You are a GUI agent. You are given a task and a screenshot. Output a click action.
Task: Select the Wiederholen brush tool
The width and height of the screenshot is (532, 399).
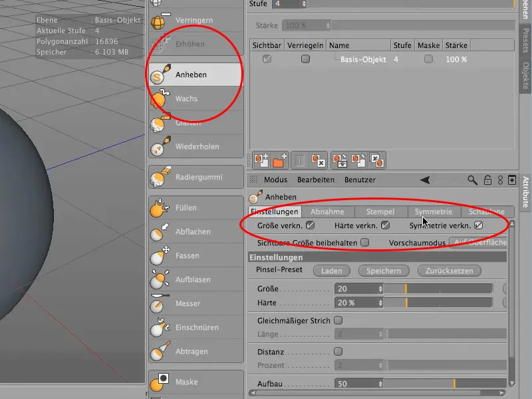196,146
